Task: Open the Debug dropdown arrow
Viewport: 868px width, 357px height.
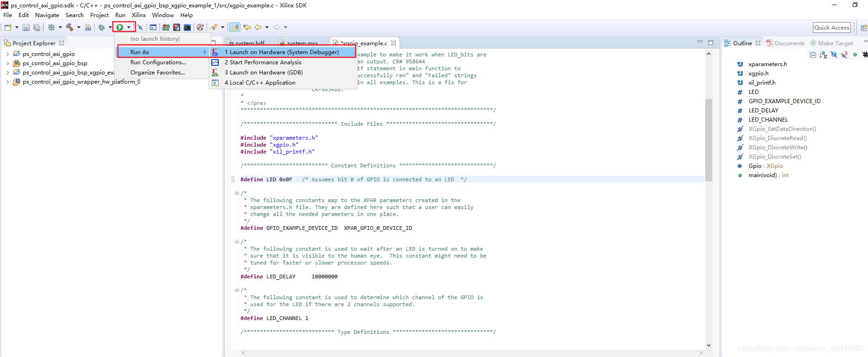Action: (110, 27)
